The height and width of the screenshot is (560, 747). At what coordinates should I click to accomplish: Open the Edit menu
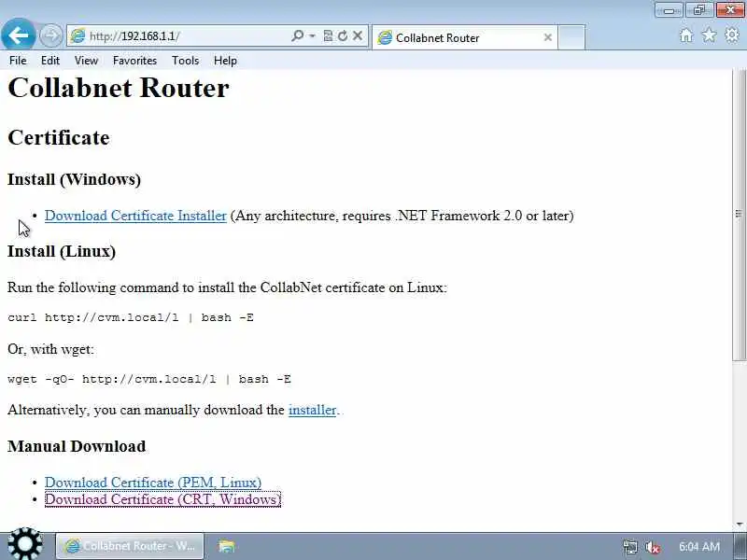coord(50,61)
